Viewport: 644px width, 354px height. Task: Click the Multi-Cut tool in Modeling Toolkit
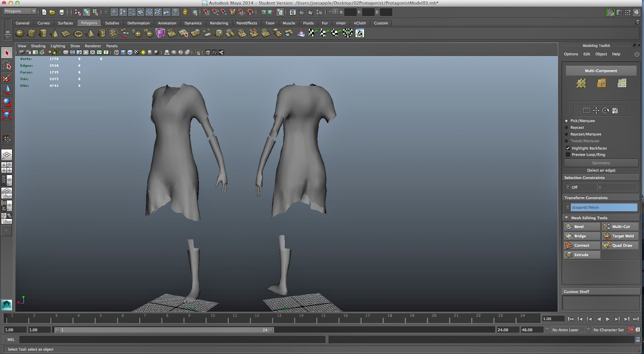click(x=620, y=227)
